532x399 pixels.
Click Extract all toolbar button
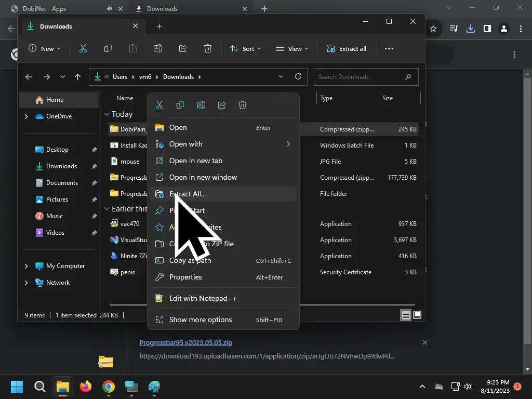(x=347, y=48)
